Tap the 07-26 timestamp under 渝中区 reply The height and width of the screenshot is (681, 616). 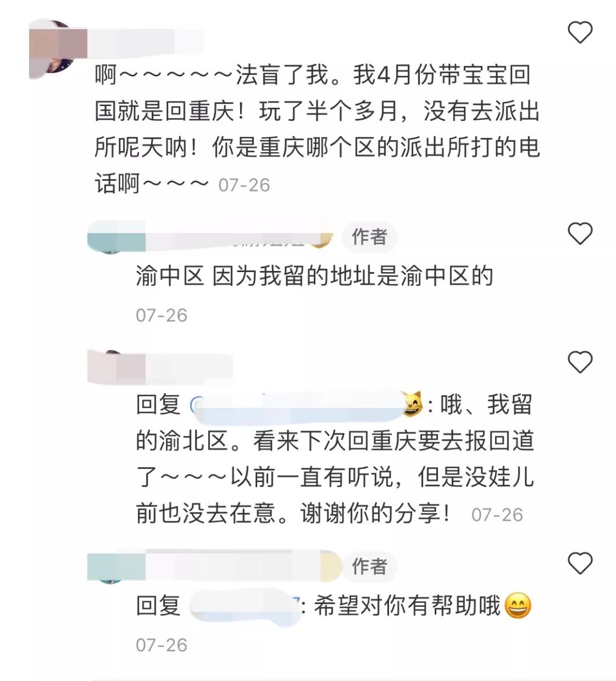tap(161, 315)
